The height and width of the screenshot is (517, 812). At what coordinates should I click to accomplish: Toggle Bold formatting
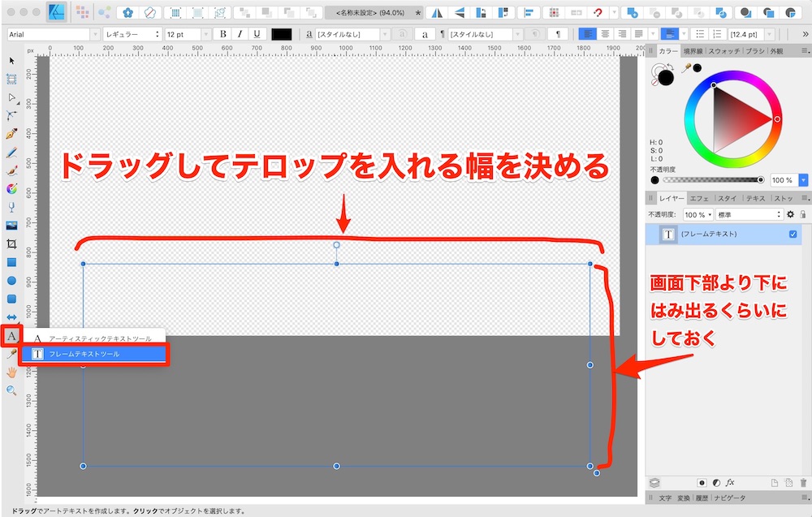(223, 34)
